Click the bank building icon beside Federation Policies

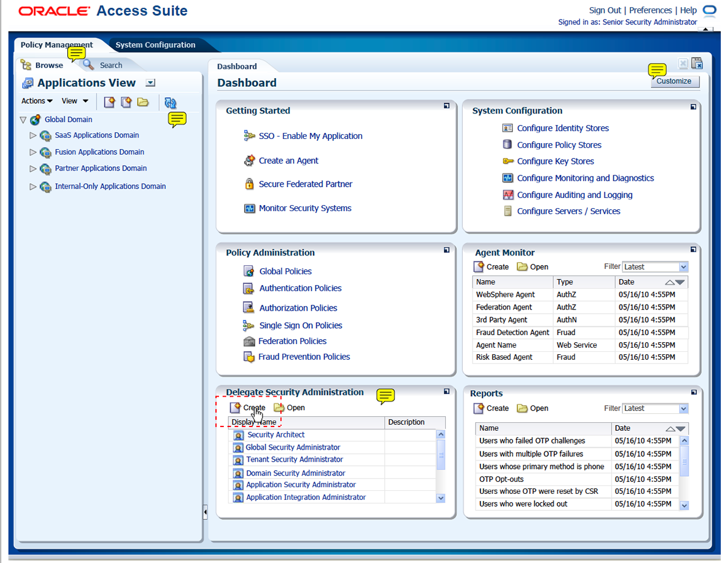coord(249,342)
